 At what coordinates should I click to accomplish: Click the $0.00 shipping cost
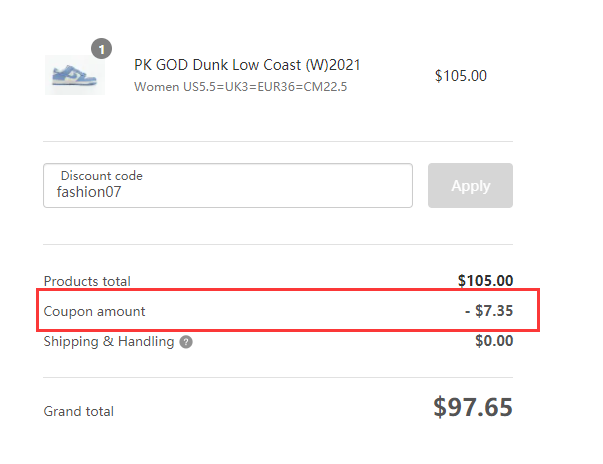pos(494,341)
